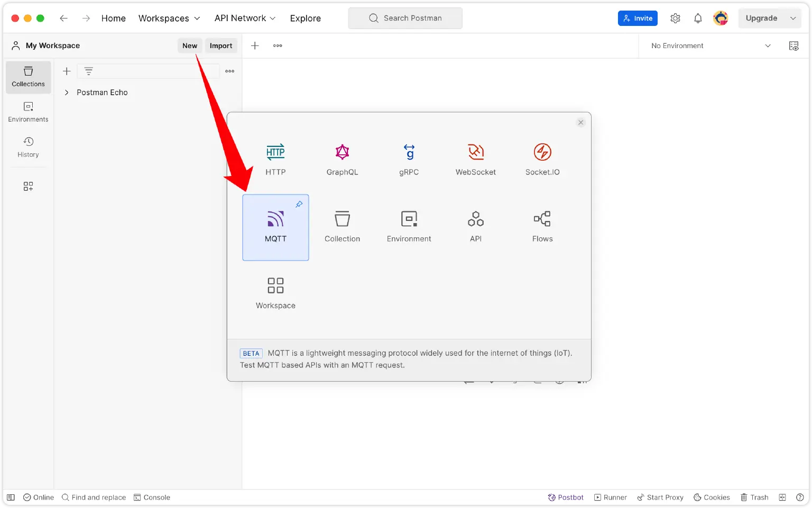Viewport: 812px width, 508px height.
Task: Unpin the MQTT tile
Action: click(299, 204)
